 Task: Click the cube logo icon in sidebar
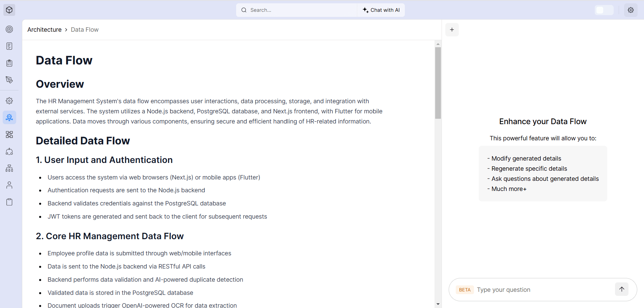(9, 10)
